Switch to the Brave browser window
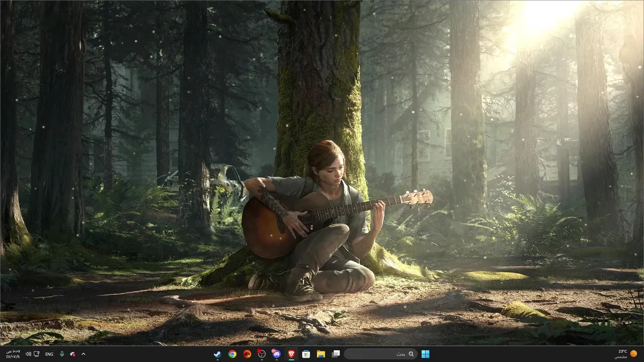 click(291, 354)
